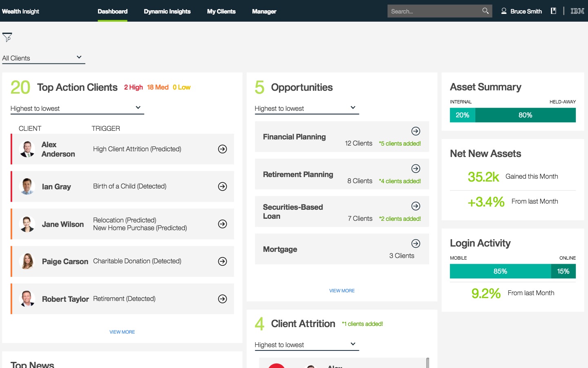This screenshot has height=368, width=588.
Task: Click the IBM logo
Action: pyautogui.click(x=577, y=11)
